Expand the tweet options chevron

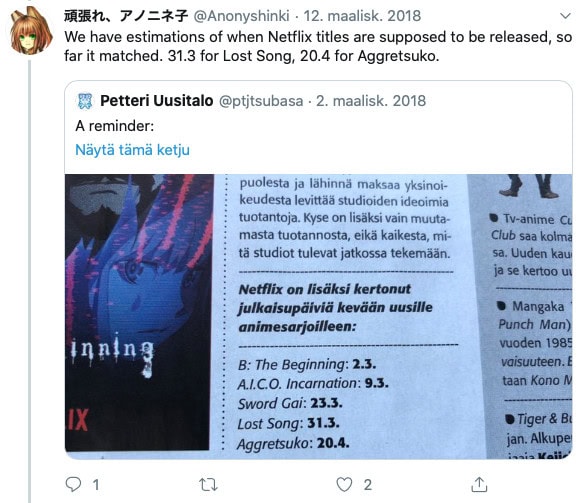[x=565, y=16]
